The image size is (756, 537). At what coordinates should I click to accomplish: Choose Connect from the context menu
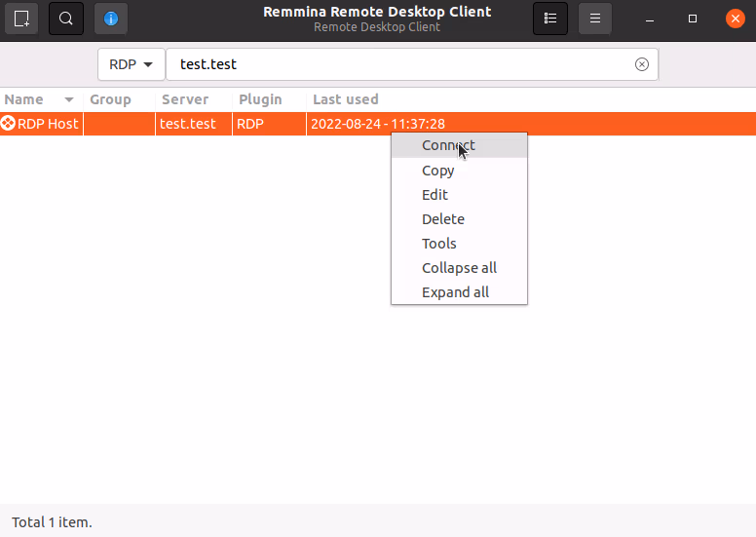click(459, 146)
